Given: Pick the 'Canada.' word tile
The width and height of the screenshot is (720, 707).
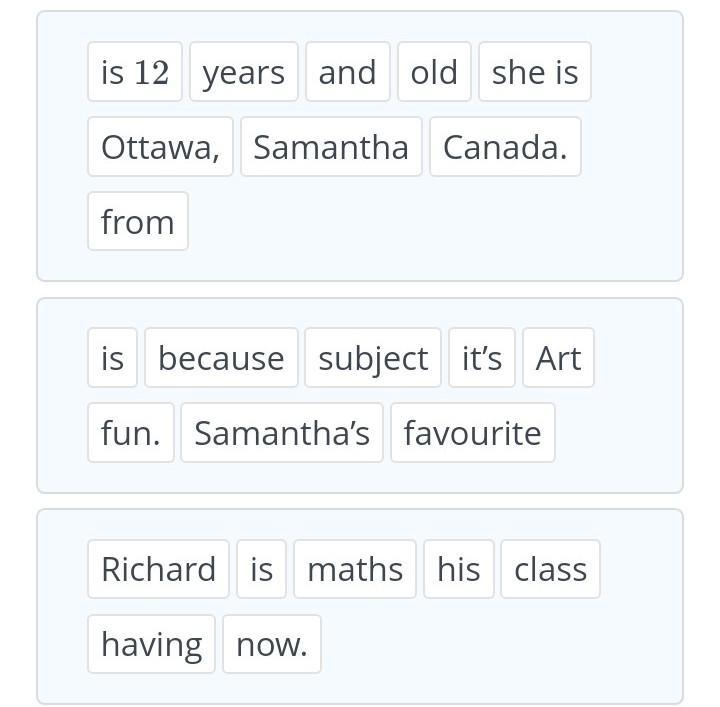Looking at the screenshot, I should 506,147.
